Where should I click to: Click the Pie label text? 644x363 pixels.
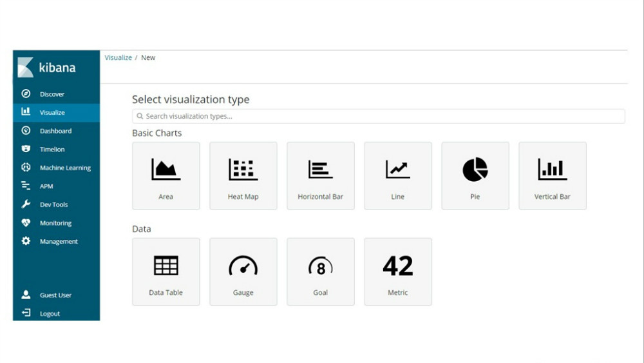(x=475, y=197)
